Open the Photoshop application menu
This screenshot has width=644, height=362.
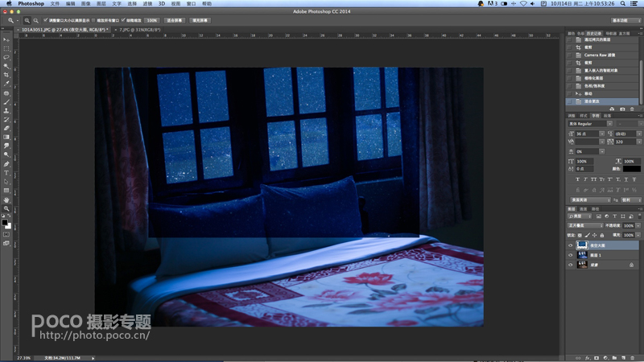[x=31, y=3]
